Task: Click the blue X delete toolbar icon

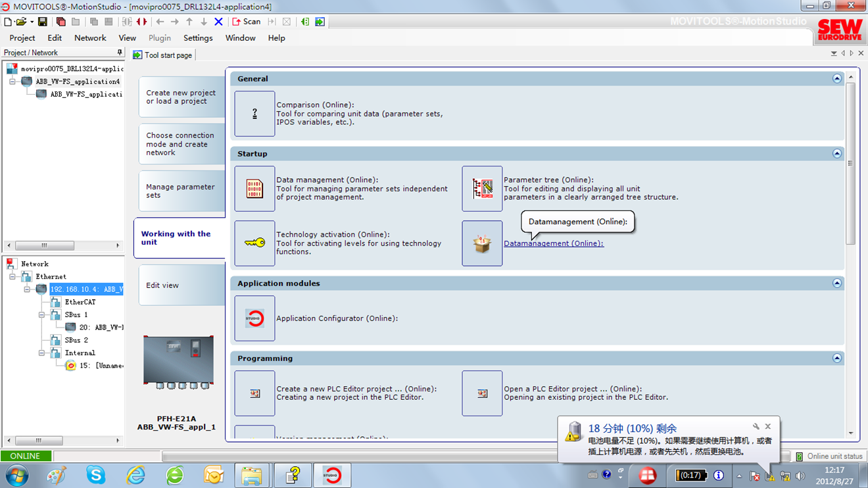Action: (219, 22)
